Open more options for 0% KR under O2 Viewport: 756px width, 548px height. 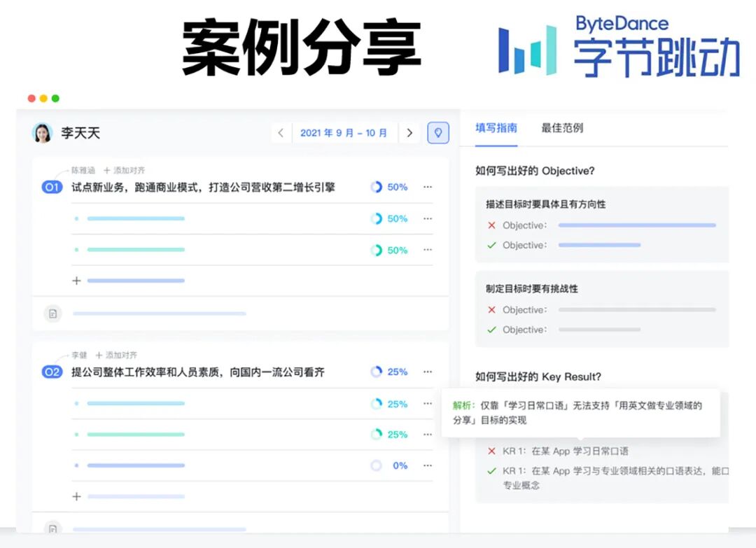pos(428,465)
